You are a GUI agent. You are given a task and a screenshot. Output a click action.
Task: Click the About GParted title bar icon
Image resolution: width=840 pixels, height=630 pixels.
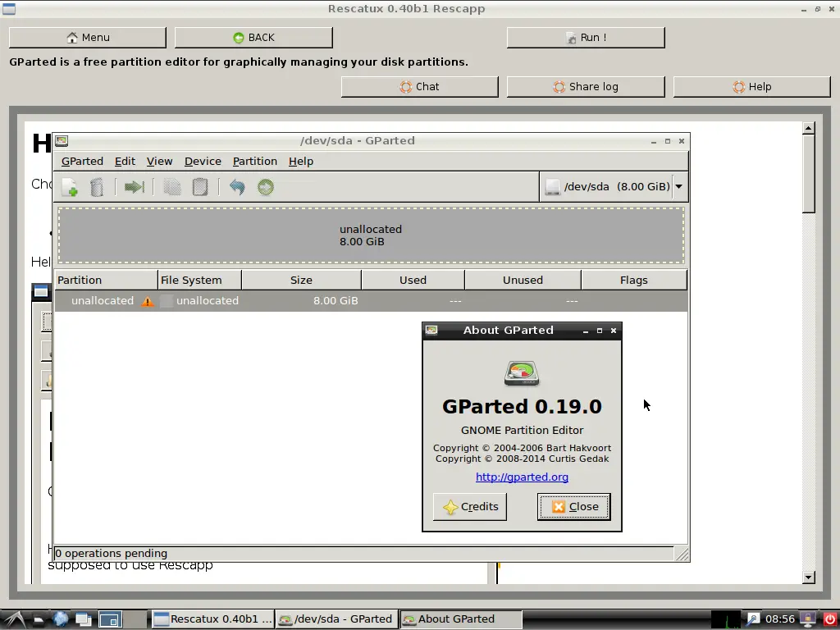[431, 330]
